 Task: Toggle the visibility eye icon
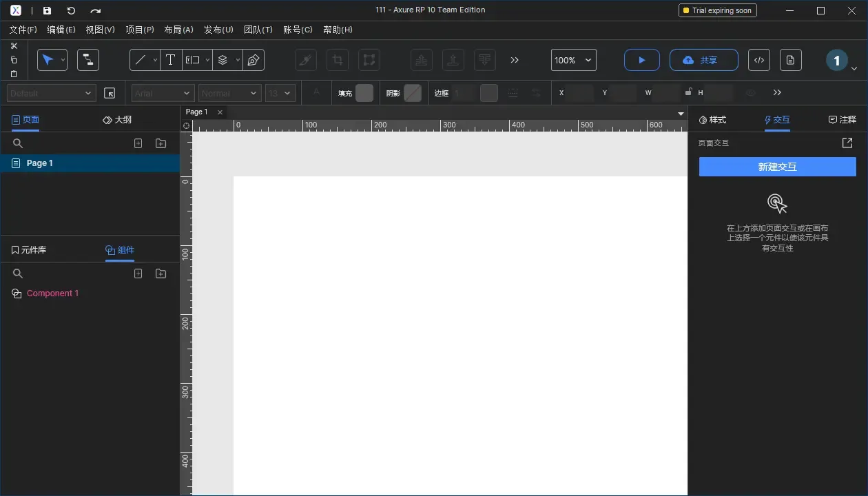(x=751, y=93)
